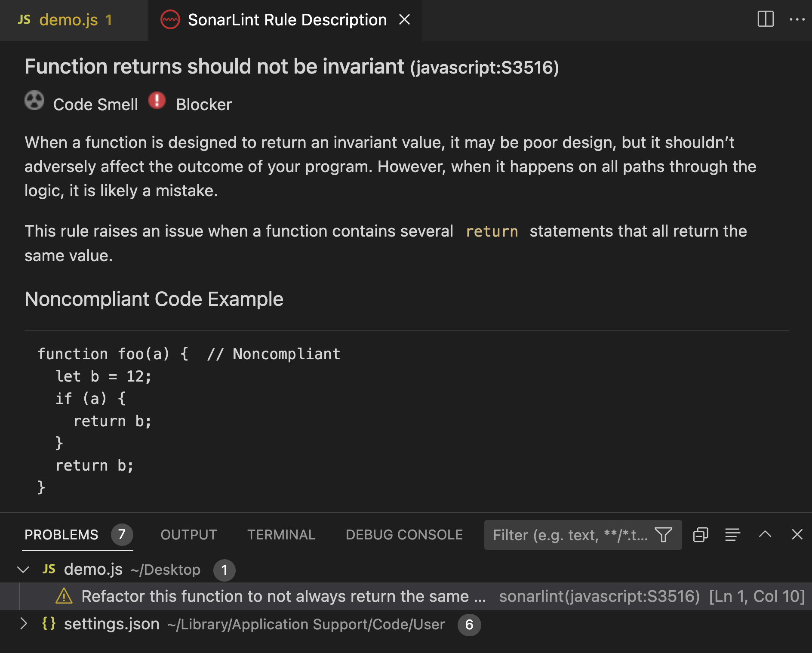Open the TERMINAL panel tab
Screen dimensions: 812x653
coord(281,535)
